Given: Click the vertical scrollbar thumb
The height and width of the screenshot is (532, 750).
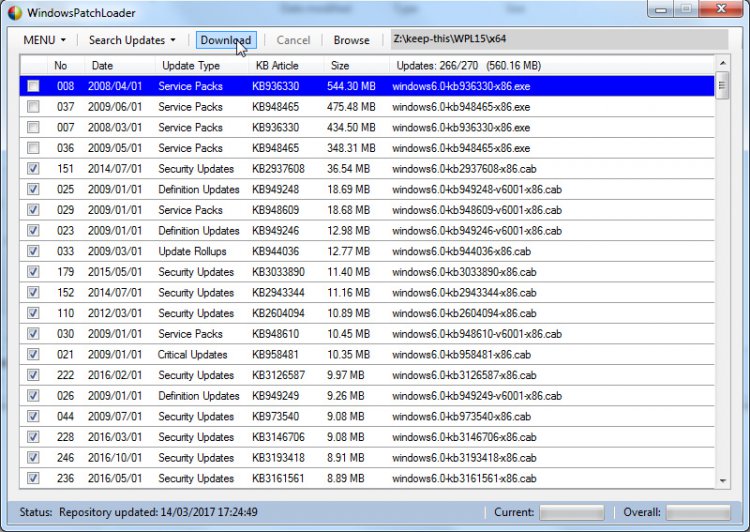Looking at the screenshot, I should pos(722,85).
